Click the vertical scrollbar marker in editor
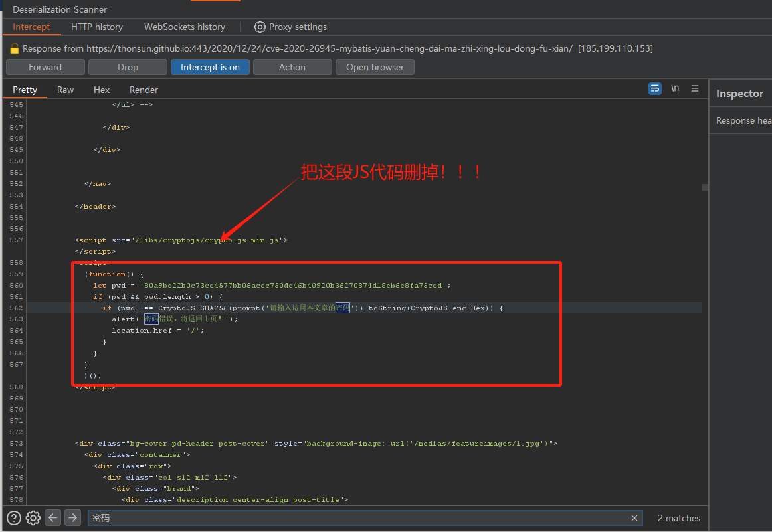772x532 pixels. point(705,187)
